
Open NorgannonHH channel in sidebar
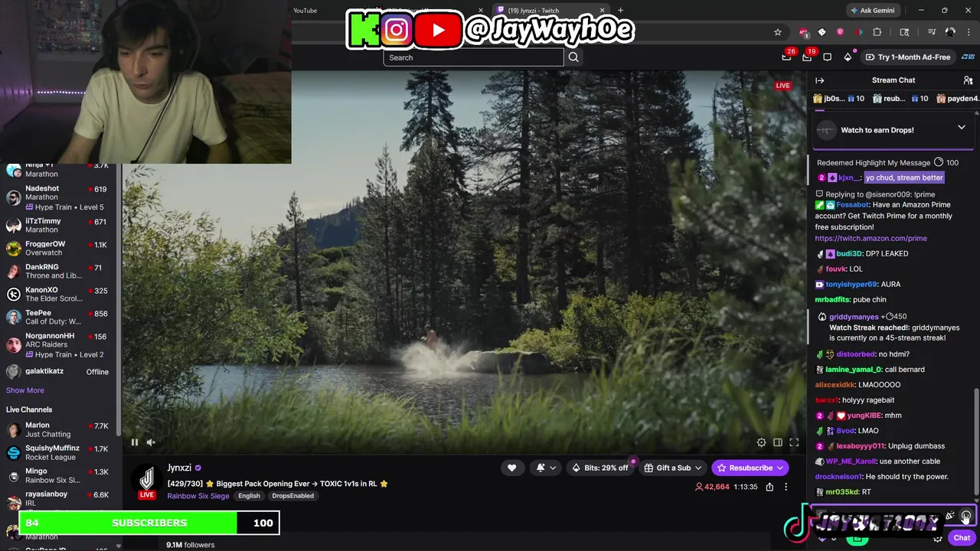[x=58, y=344]
